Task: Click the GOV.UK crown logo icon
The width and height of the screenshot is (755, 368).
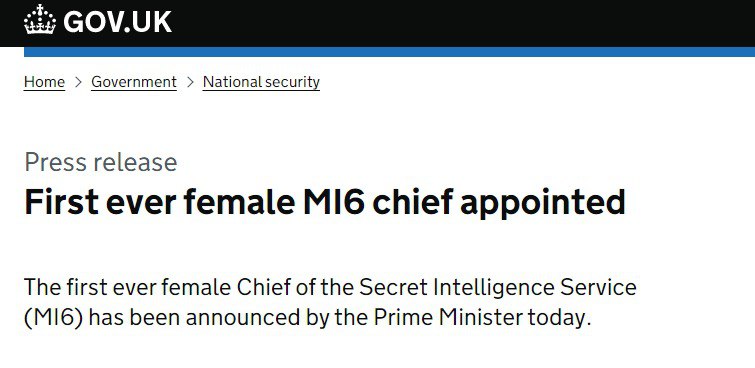Action: (x=40, y=19)
